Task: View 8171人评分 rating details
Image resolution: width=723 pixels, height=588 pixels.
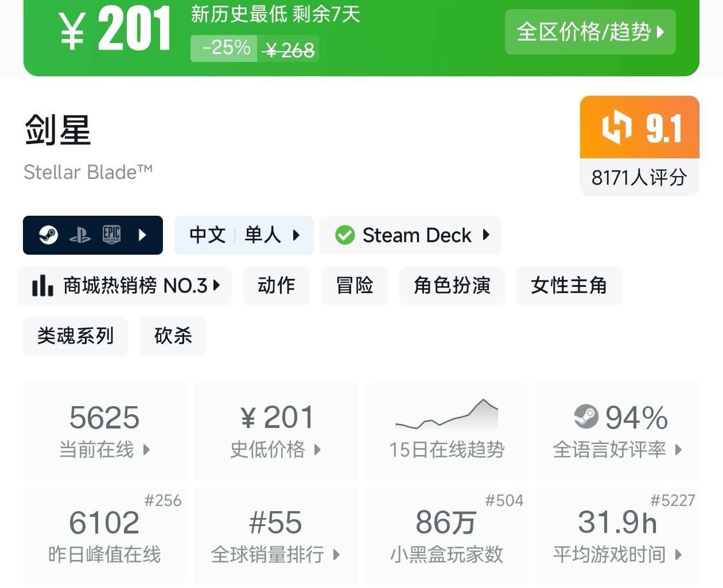Action: click(x=639, y=177)
